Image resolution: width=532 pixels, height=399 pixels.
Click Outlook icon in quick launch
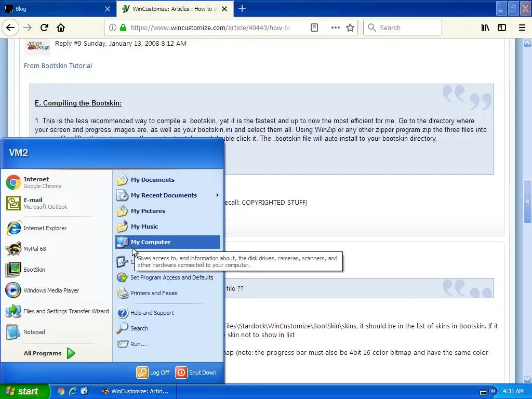click(84, 391)
